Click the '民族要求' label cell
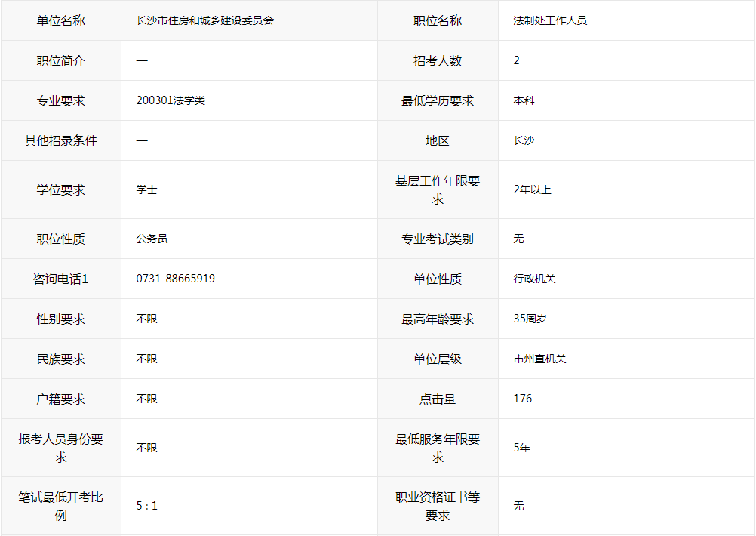Viewport: 756px width, 536px height. pos(61,359)
